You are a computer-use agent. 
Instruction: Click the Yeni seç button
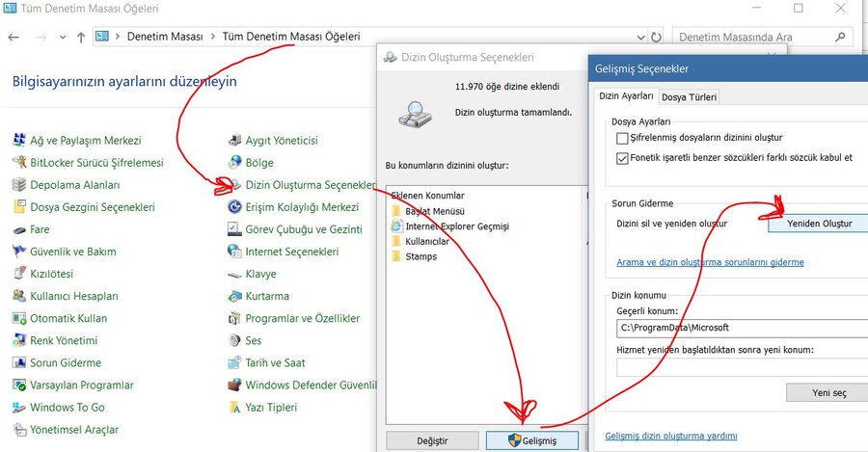[x=828, y=393]
